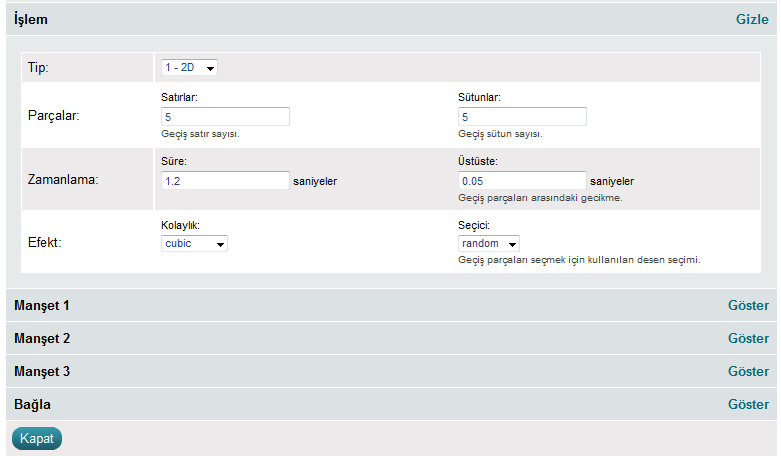The width and height of the screenshot is (781, 456).
Task: Open the Tip dropdown showing 1 - 2D
Action: click(x=189, y=67)
